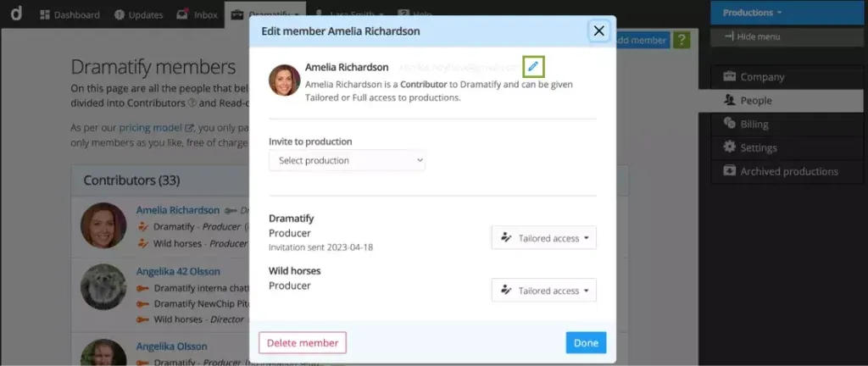Viewport: 868px width, 366px height.
Task: Open the Dashboard menu item
Action: [70, 15]
